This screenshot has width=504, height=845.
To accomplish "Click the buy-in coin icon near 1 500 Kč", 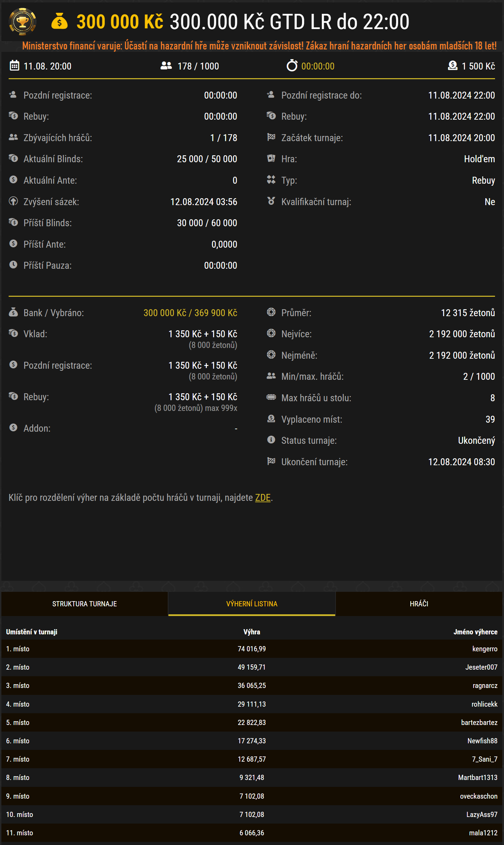I will (x=452, y=66).
